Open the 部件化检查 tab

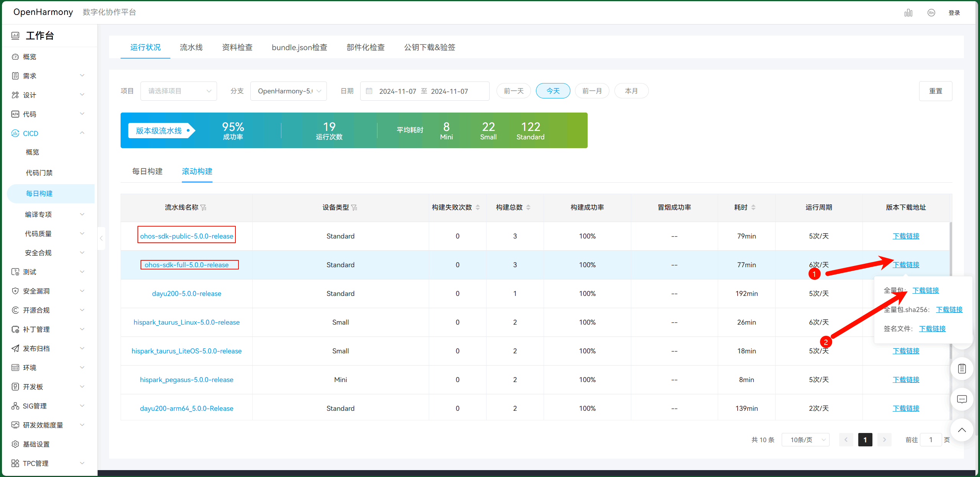[366, 47]
